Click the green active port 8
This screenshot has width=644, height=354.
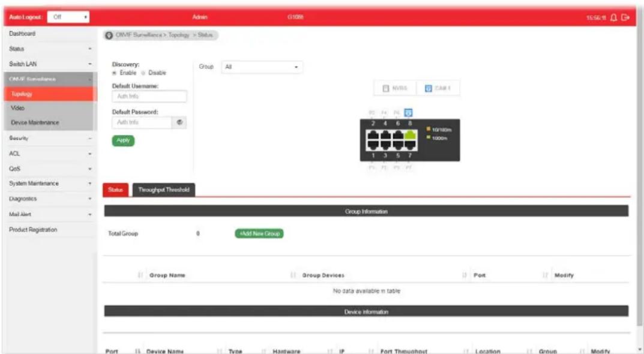point(410,136)
